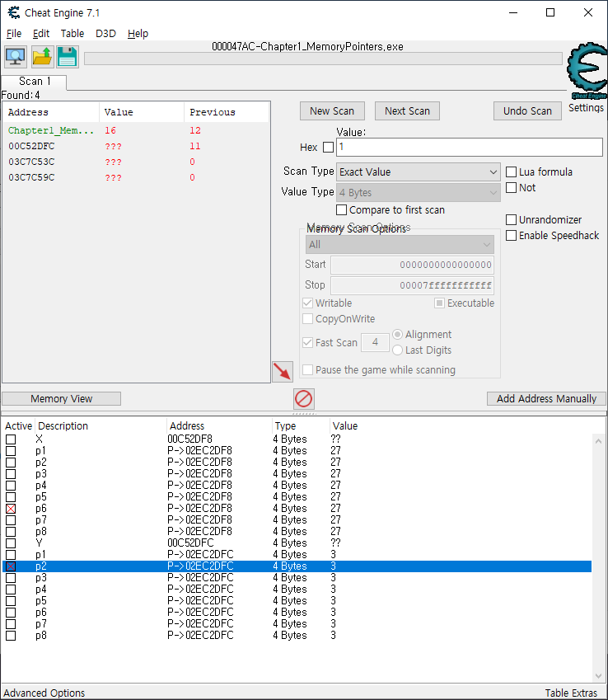Select the found address 03C7C59C
Screen dimensions: 608x700
tap(136, 177)
